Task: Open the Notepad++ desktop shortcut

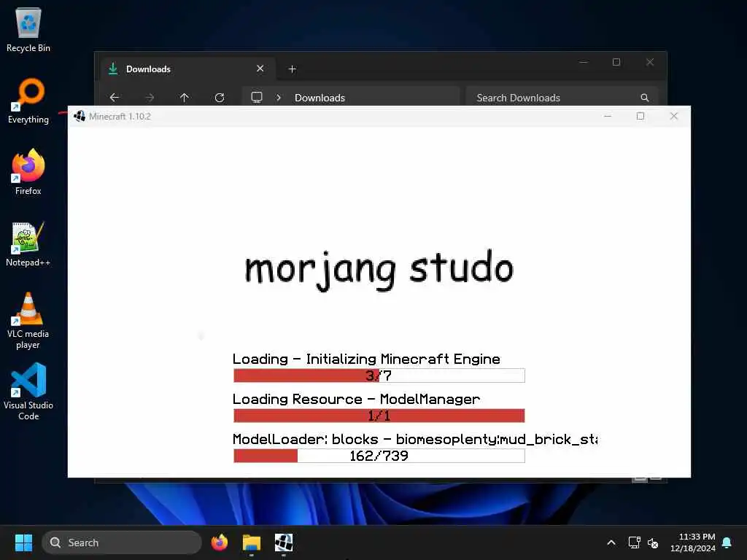Action: pyautogui.click(x=28, y=244)
